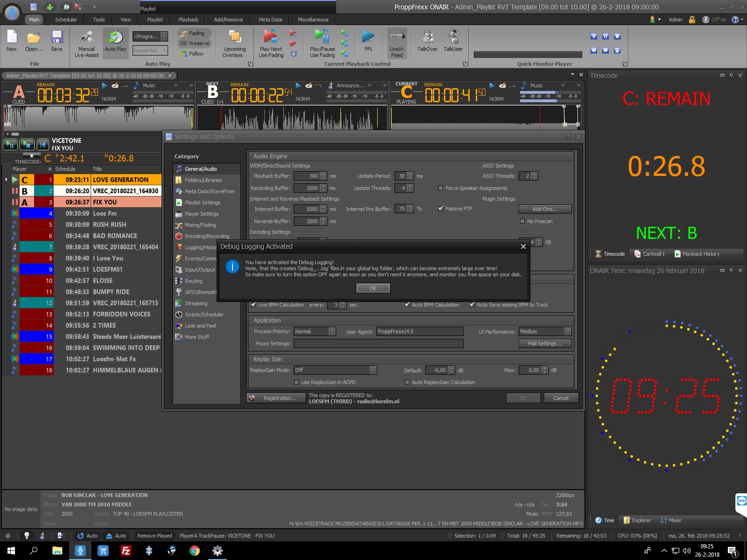
Task: Open the Mixer panel tab
Action: coord(670,520)
